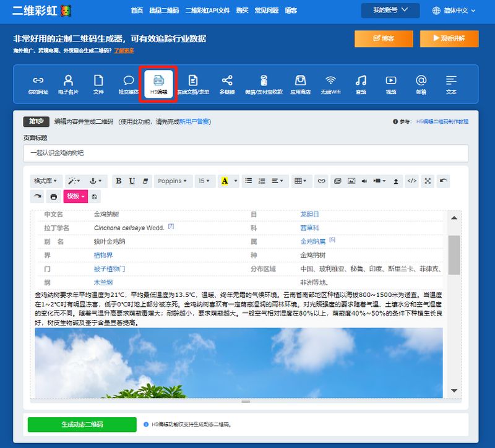Open the 我的账号 account dropdown

click(x=390, y=10)
